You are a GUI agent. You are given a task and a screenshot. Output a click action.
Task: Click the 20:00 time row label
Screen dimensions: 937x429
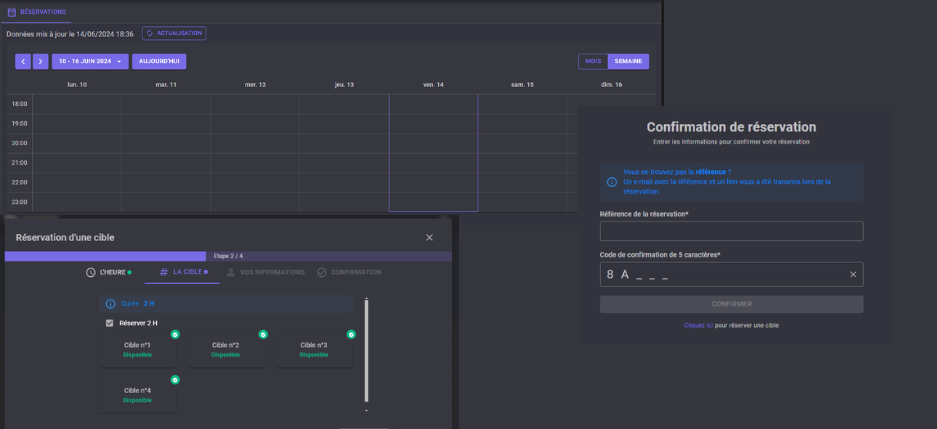[x=20, y=143]
